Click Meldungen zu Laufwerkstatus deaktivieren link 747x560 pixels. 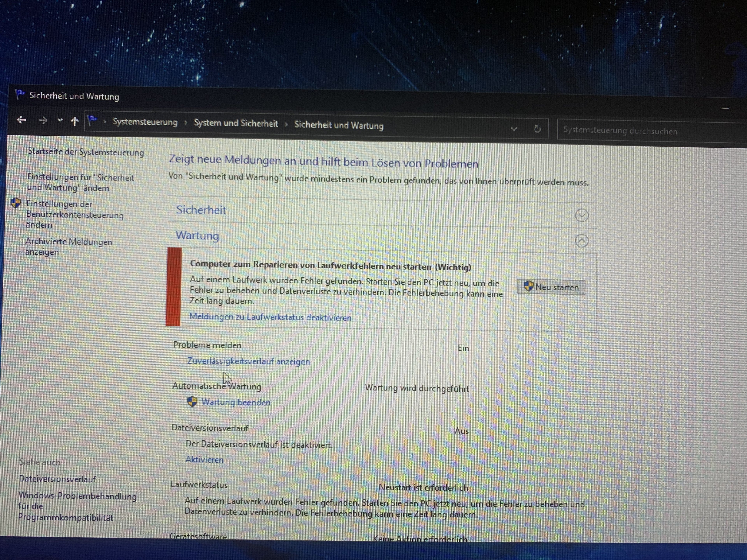(270, 317)
